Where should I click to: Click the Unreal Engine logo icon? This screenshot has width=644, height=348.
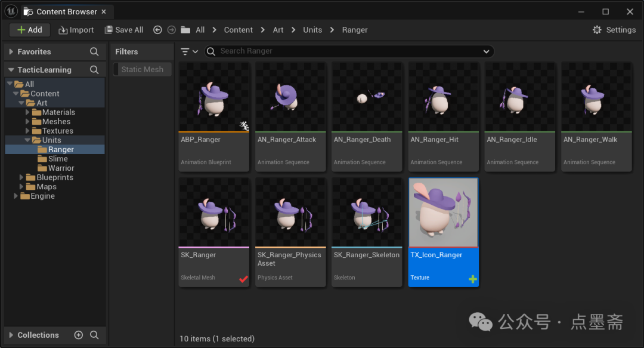tap(11, 11)
